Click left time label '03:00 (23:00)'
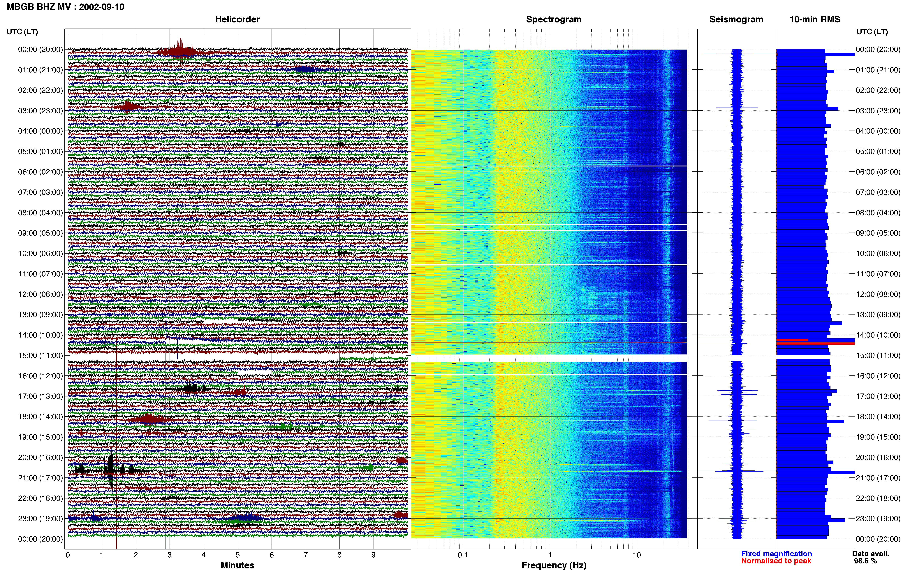Image resolution: width=924 pixels, height=578 pixels. [x=41, y=111]
